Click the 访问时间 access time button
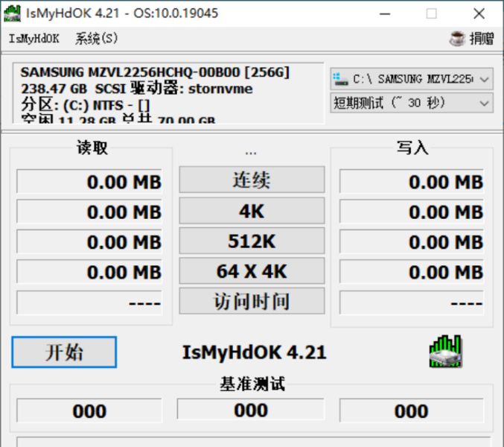 pyautogui.click(x=252, y=301)
